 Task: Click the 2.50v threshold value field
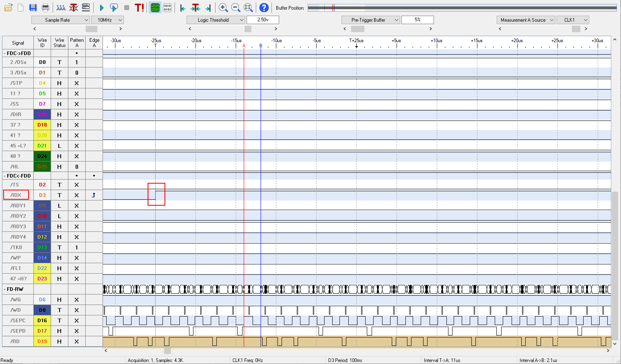coord(263,20)
